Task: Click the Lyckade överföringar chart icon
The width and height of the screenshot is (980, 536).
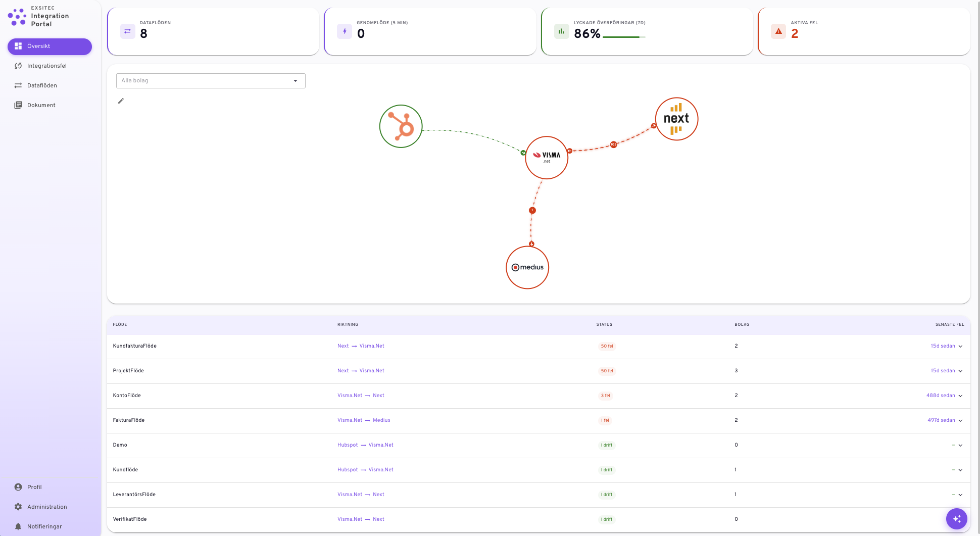Action: [x=561, y=31]
